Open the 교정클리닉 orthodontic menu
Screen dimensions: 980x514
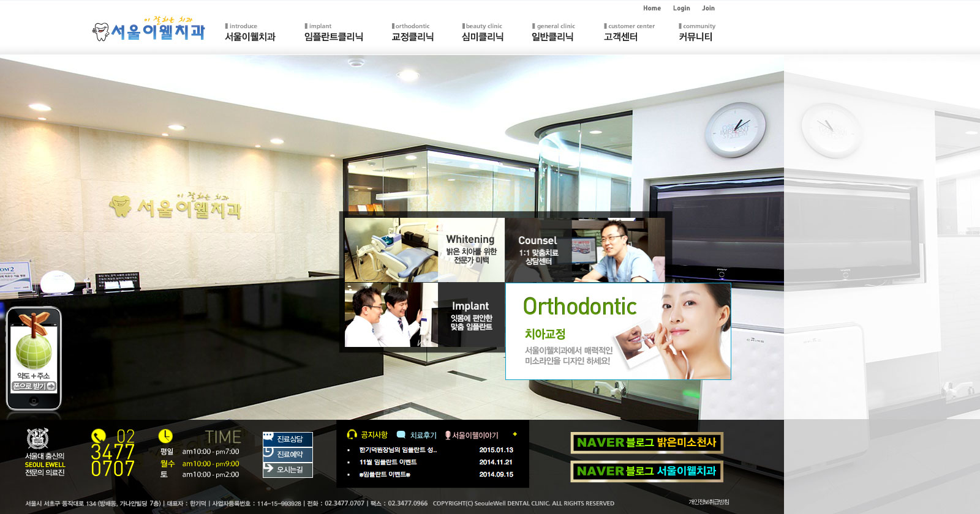tap(412, 37)
